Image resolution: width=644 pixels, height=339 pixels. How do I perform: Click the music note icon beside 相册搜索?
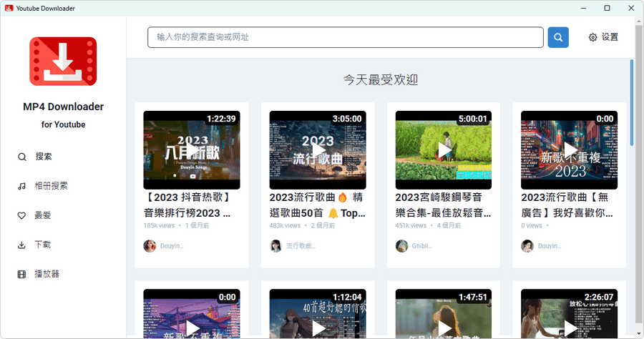coord(21,187)
